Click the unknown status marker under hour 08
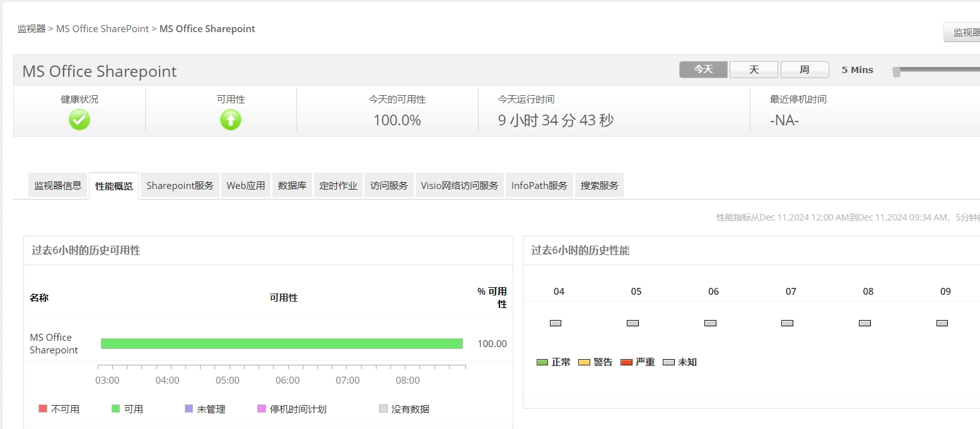The width and height of the screenshot is (980, 429). pyautogui.click(x=865, y=323)
